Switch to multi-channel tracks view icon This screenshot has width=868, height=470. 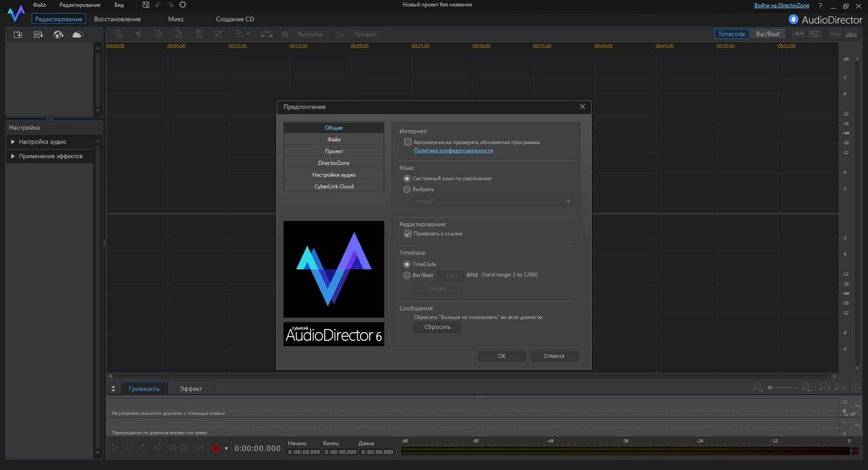click(815, 34)
